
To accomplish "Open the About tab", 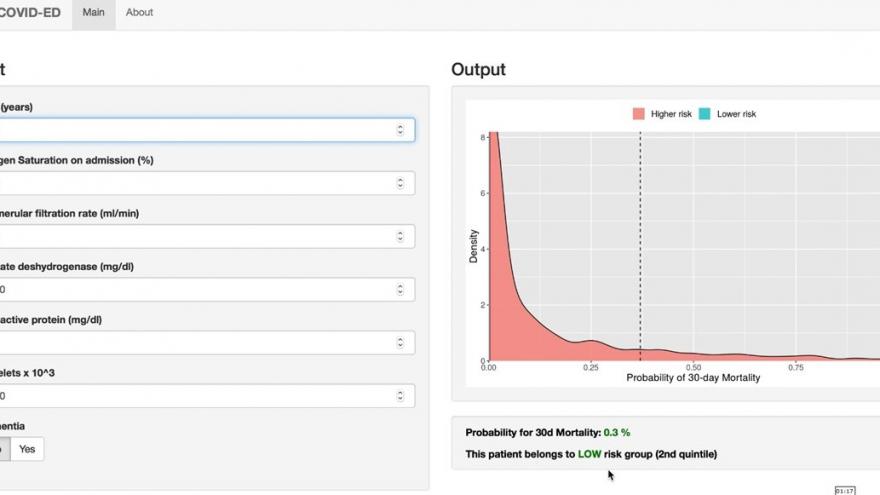I will (x=139, y=13).
